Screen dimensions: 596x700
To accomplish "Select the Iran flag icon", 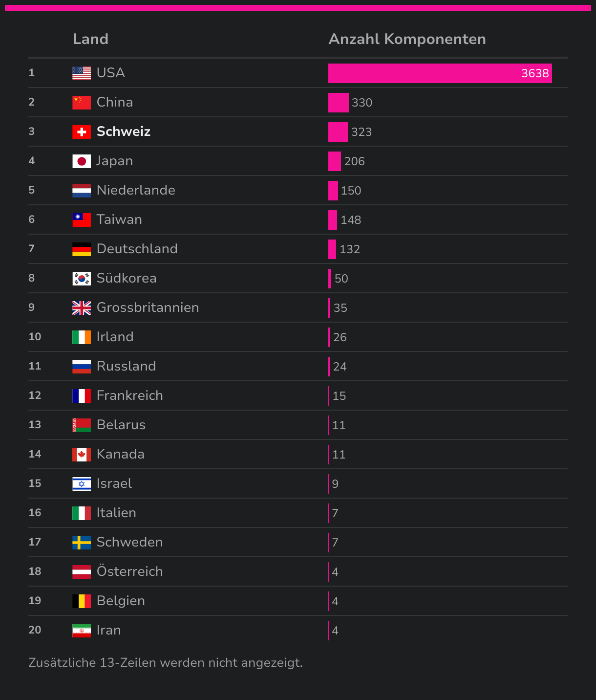I will [82, 631].
